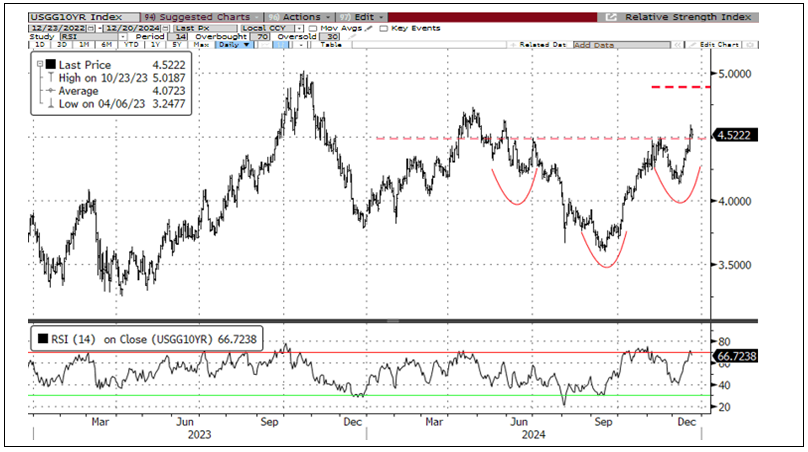
Task: Click the pencil icon after Oversold
Action: 353,37
